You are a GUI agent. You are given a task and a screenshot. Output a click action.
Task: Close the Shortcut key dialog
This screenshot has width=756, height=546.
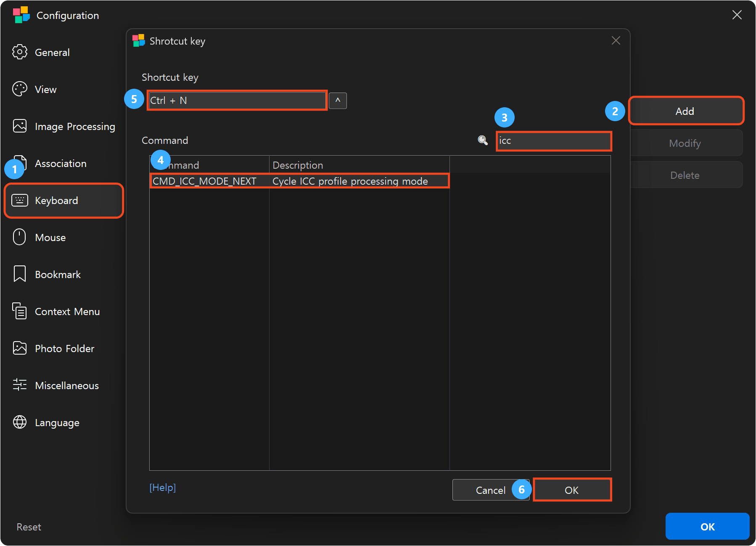point(616,40)
